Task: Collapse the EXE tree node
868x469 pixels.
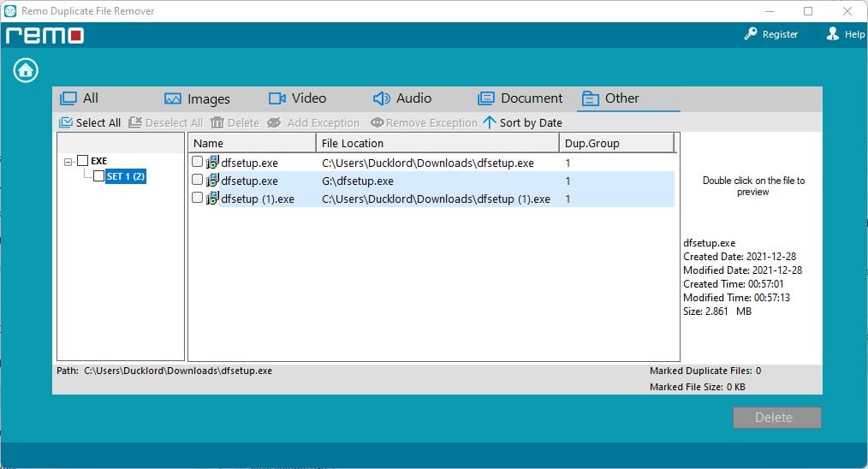Action: (68, 162)
